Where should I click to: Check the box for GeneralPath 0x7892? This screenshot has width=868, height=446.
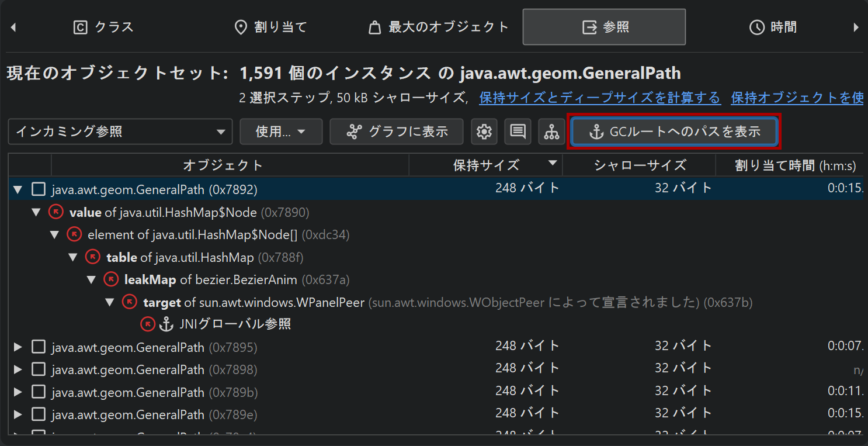39,189
